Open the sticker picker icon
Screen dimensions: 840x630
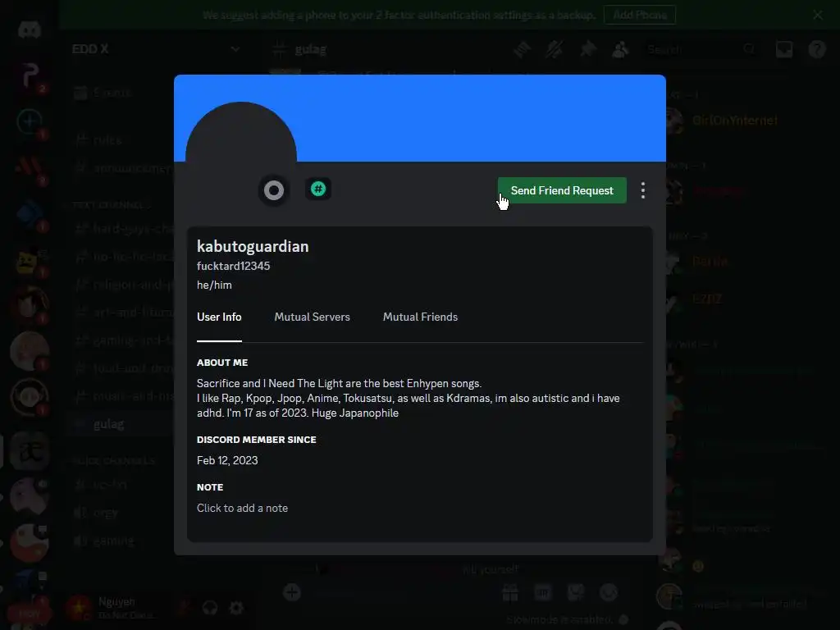coord(575,592)
